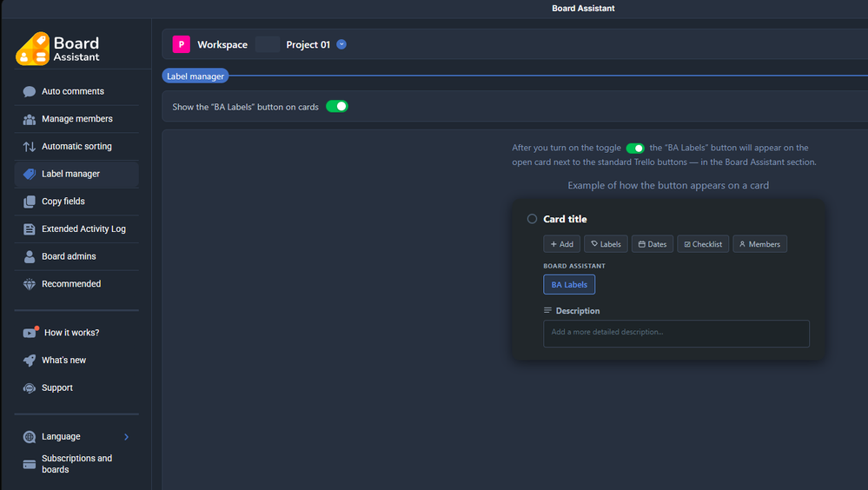Click the pink P workspace avatar
This screenshot has height=490, width=868.
pyautogui.click(x=181, y=44)
